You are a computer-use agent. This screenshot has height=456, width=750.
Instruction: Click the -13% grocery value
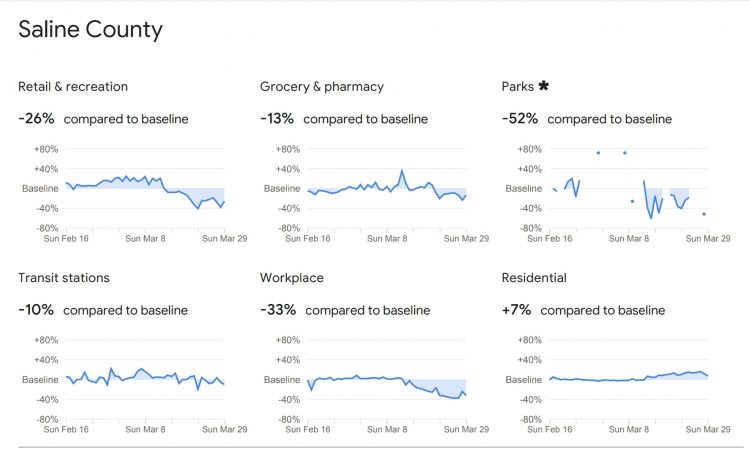[x=277, y=119]
